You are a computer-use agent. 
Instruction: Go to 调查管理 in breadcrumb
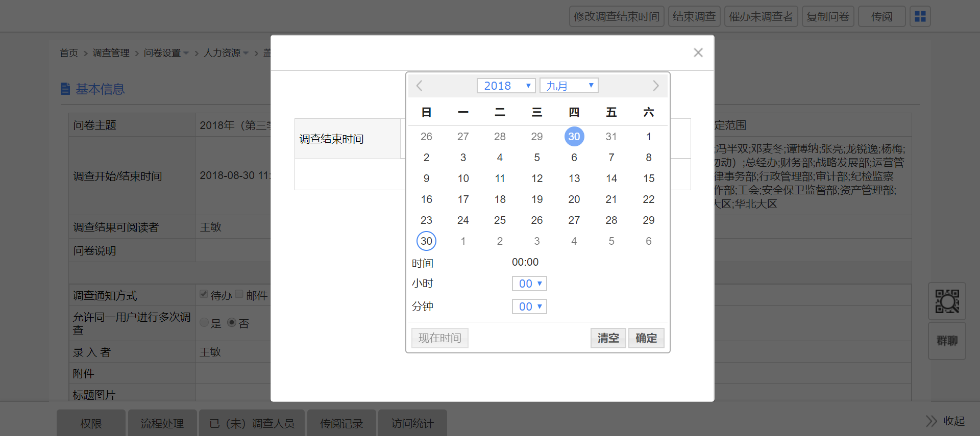[x=111, y=53]
